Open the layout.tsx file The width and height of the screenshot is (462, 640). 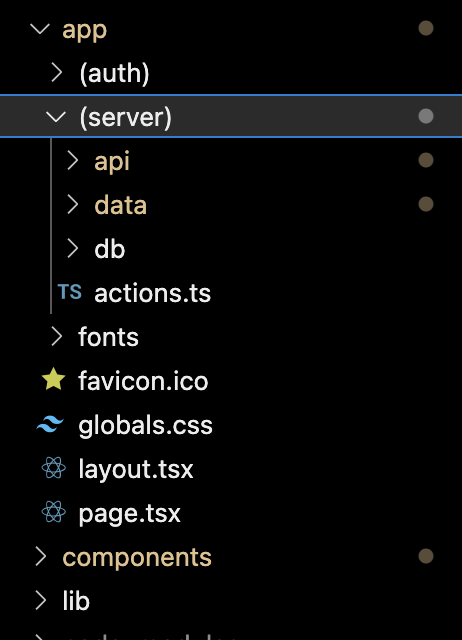[x=136, y=469]
